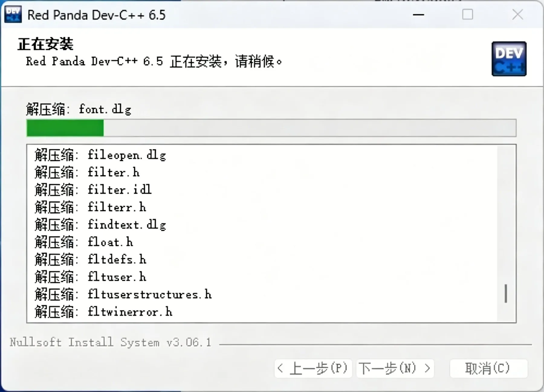Click the 'Red Panda Dev-C++ 6.5' window title
The height and width of the screenshot is (392, 544).
(96, 15)
